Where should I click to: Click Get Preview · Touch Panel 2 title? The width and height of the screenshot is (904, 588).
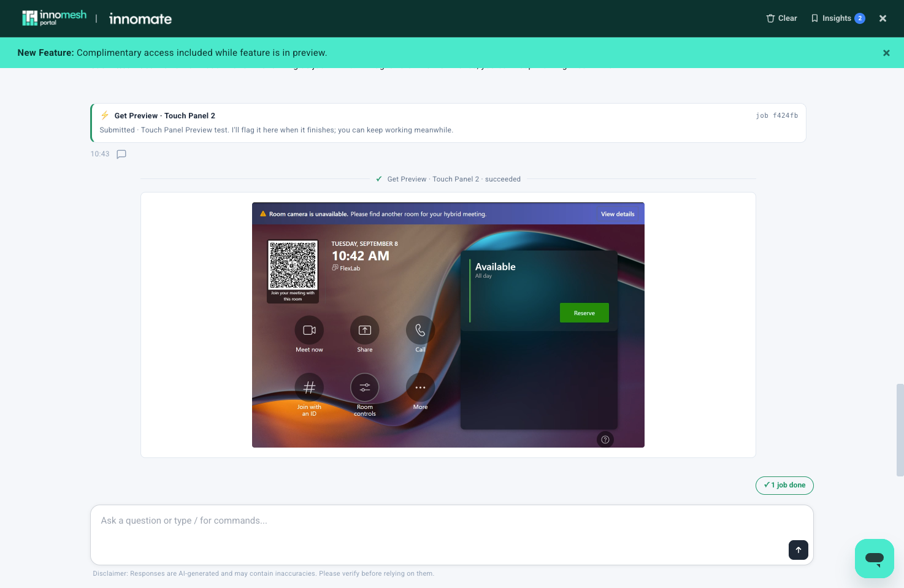coord(164,115)
